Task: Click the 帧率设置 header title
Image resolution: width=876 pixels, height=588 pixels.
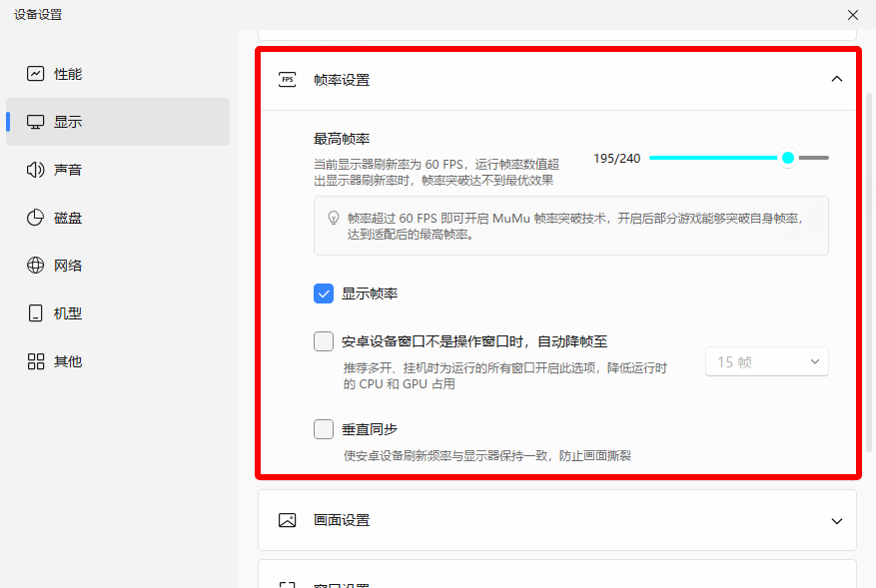Action: click(x=342, y=80)
